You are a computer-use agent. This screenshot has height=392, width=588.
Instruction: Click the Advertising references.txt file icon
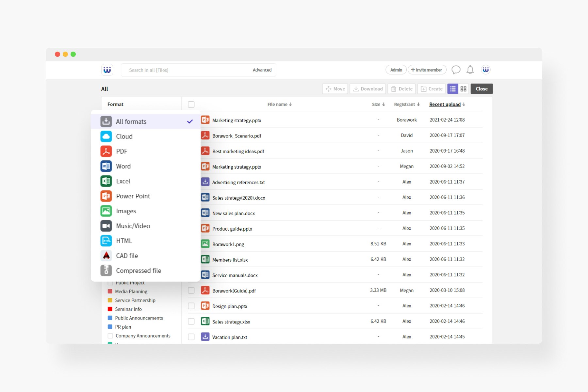(x=205, y=182)
